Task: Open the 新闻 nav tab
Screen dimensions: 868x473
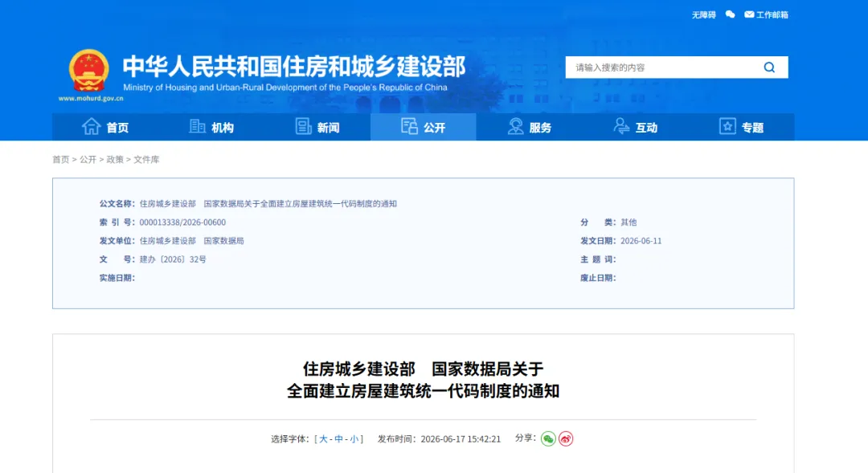Action: coord(317,127)
